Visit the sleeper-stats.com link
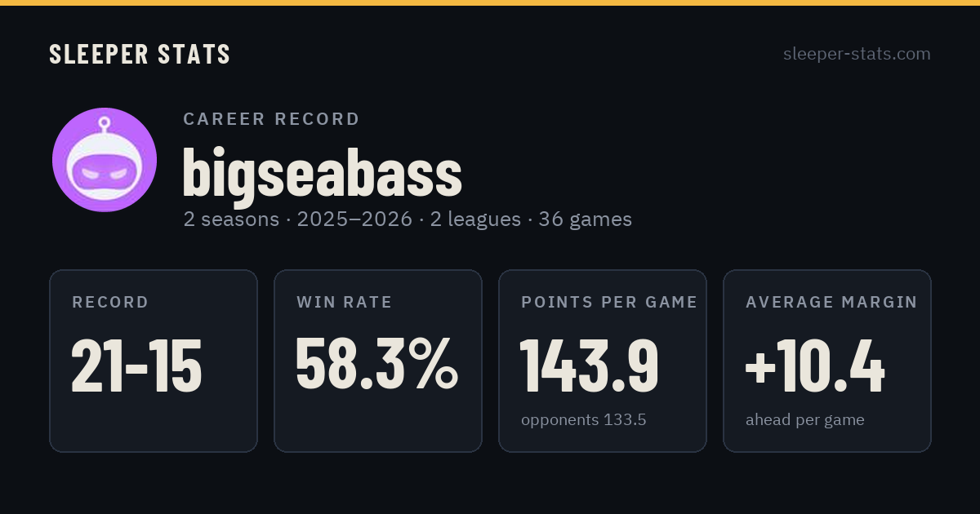 857,54
